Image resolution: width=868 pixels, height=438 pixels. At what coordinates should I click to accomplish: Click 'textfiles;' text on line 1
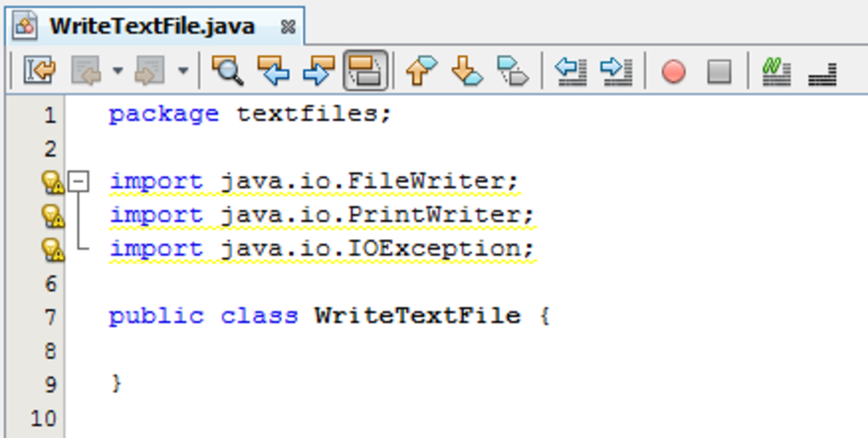click(314, 114)
